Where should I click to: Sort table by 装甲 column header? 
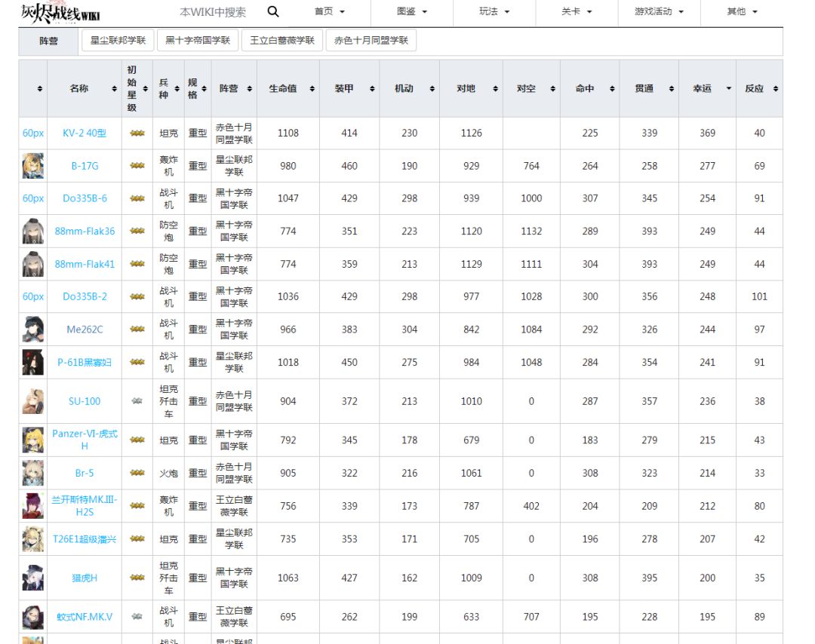point(349,89)
